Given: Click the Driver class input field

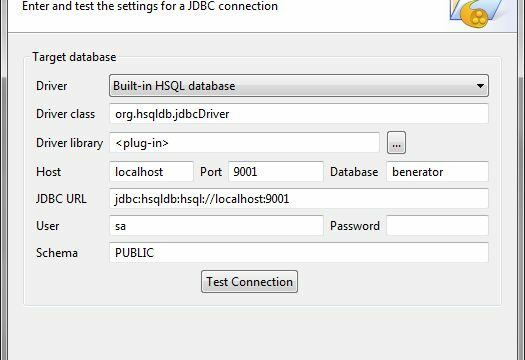Looking at the screenshot, I should click(x=299, y=114).
